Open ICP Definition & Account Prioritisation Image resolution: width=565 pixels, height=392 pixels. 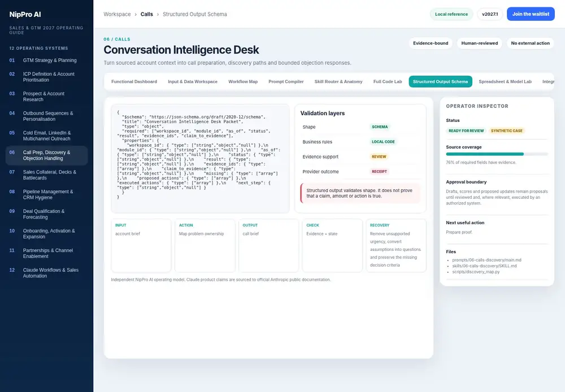point(46,77)
